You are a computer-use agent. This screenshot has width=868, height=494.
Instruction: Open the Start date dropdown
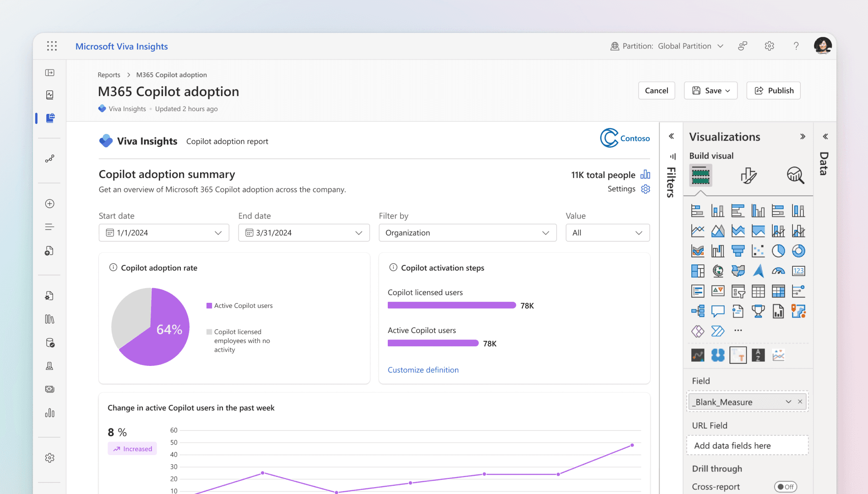(164, 232)
